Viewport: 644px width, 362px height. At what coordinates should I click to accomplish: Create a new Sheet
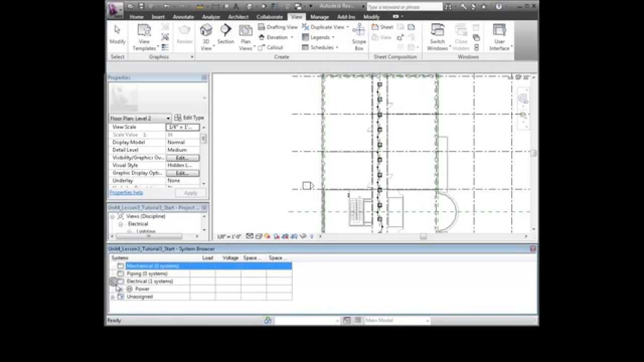(381, 27)
